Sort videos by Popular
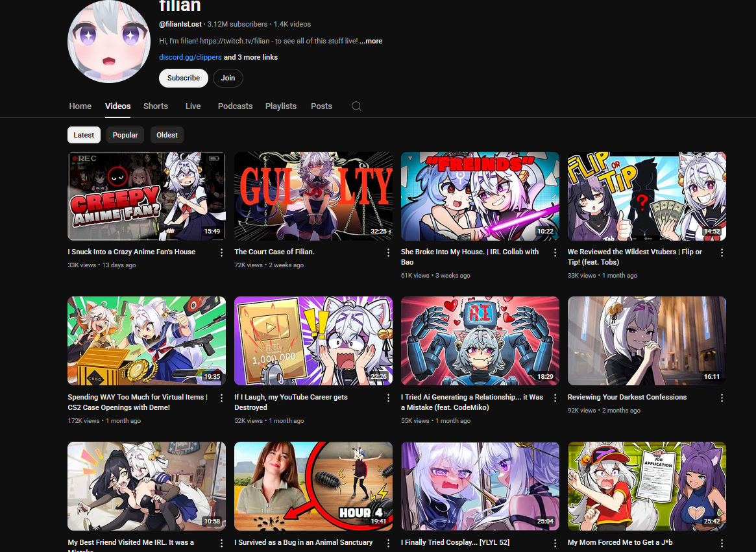 [125, 135]
